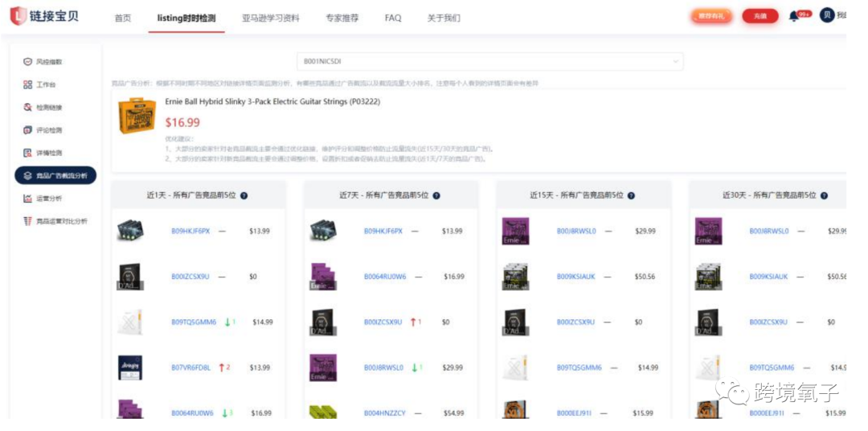Image resolution: width=868 pixels, height=431 pixels.
Task: Open B00J8RWSL0 link in 近30天 column
Action: (x=769, y=231)
